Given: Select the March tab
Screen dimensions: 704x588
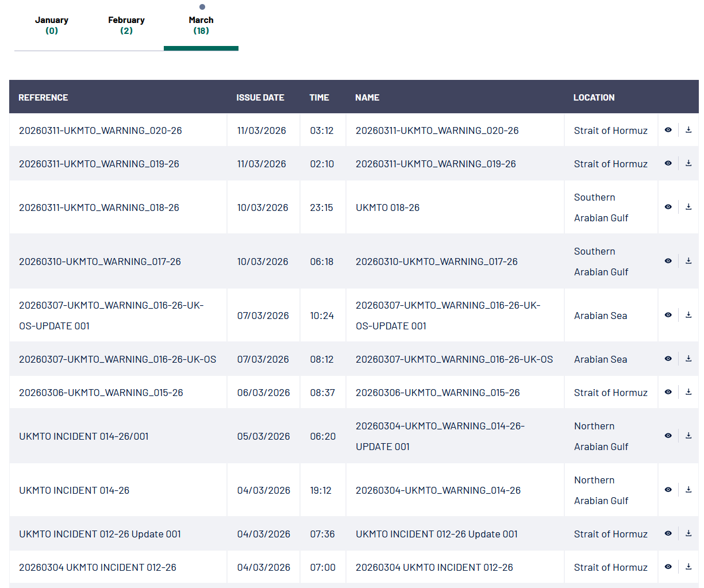Looking at the screenshot, I should [201, 25].
